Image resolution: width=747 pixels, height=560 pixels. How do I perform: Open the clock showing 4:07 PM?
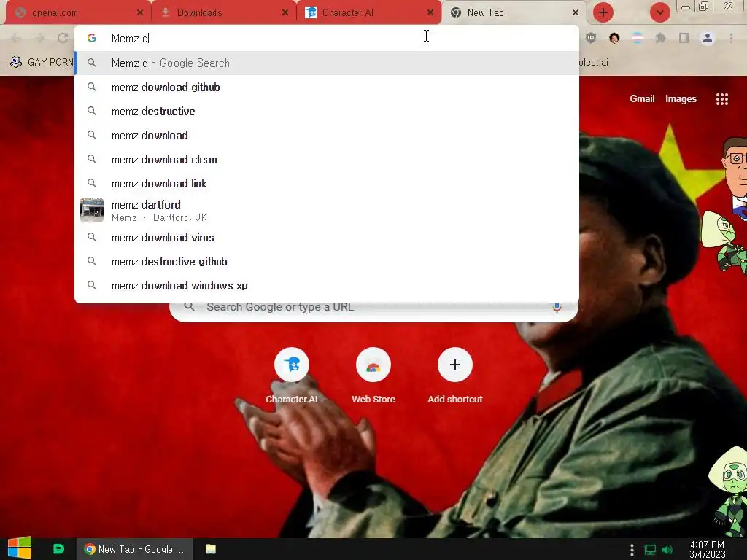708,550
